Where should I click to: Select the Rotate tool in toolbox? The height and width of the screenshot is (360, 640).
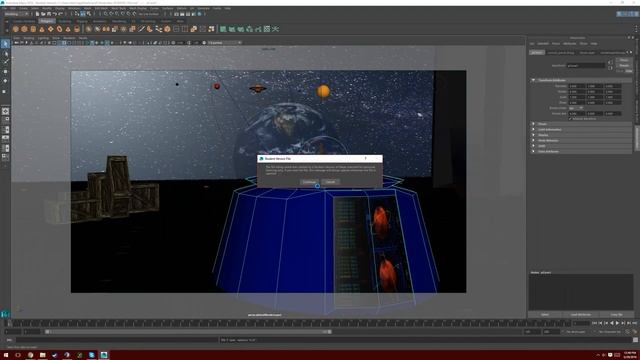point(5,81)
